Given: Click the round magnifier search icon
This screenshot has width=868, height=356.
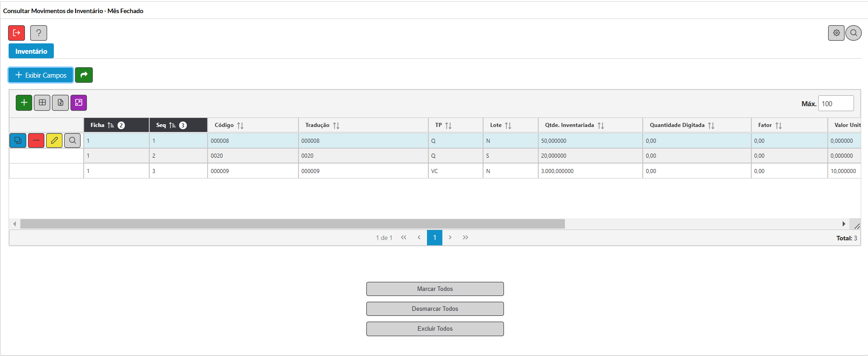Looking at the screenshot, I should (x=854, y=33).
